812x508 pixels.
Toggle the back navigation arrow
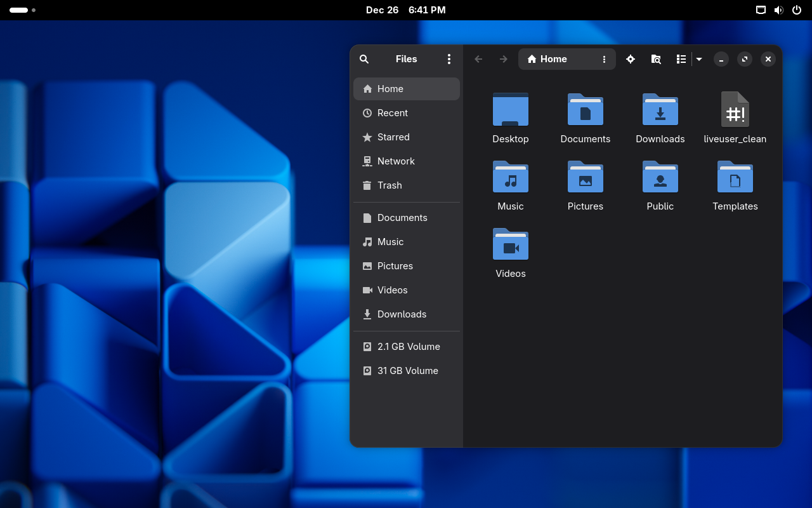[478, 59]
